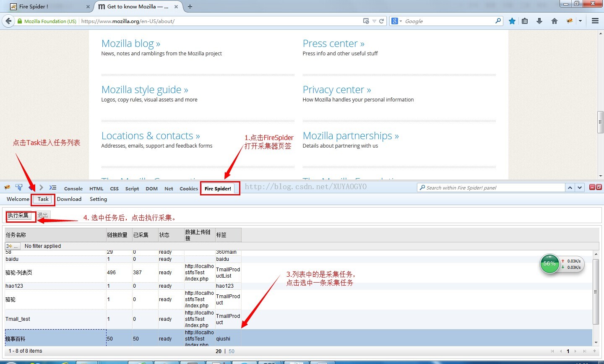The height and width of the screenshot is (364, 604).
Task: Sort by the 链接数量 column header
Action: 119,235
